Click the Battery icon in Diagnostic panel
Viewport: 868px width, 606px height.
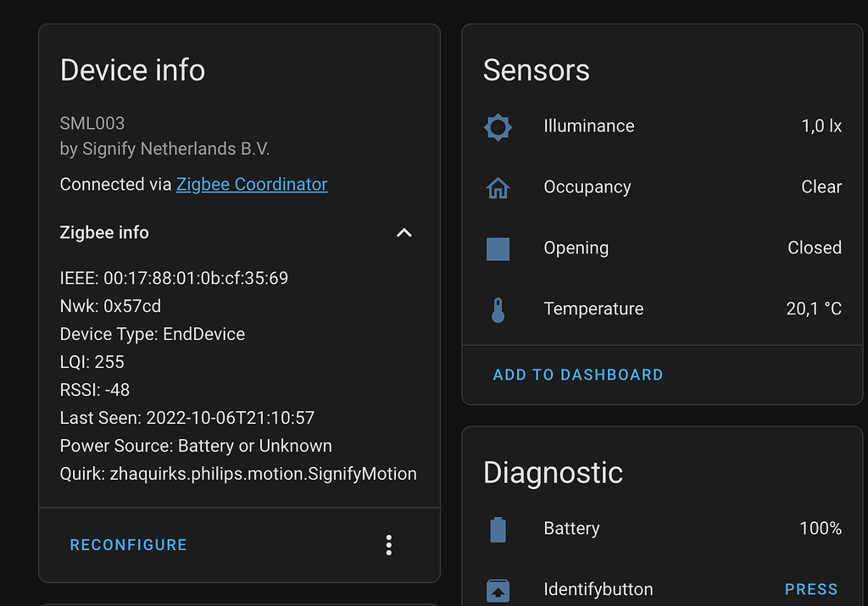498,528
